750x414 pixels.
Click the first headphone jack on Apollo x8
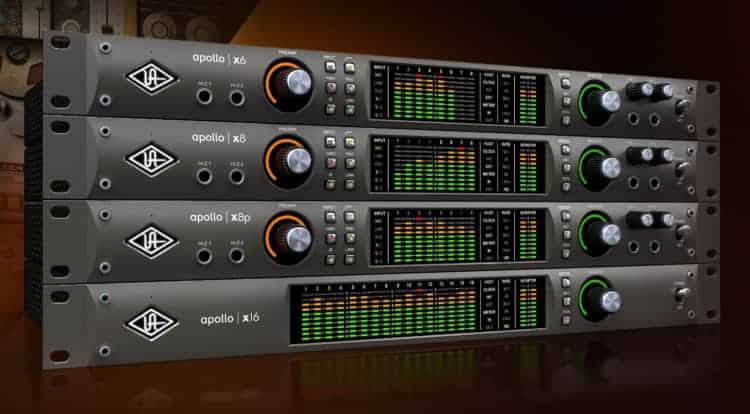(x=634, y=183)
